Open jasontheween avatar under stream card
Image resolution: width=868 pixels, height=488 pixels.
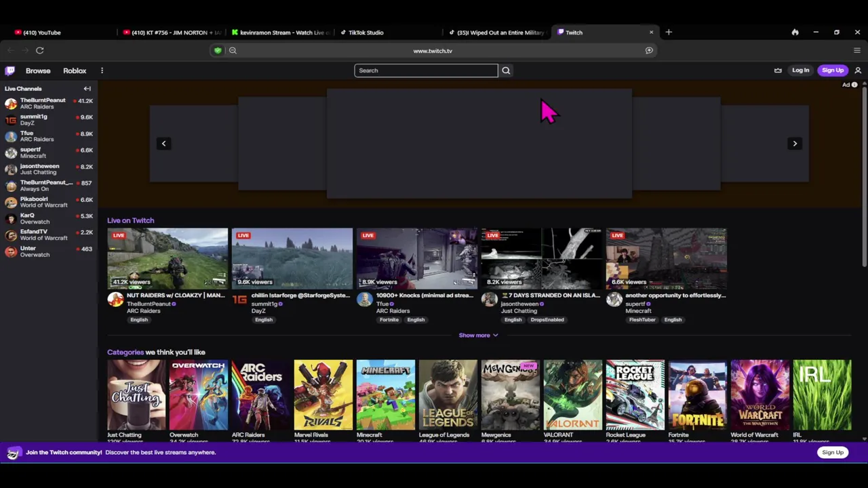click(x=490, y=299)
